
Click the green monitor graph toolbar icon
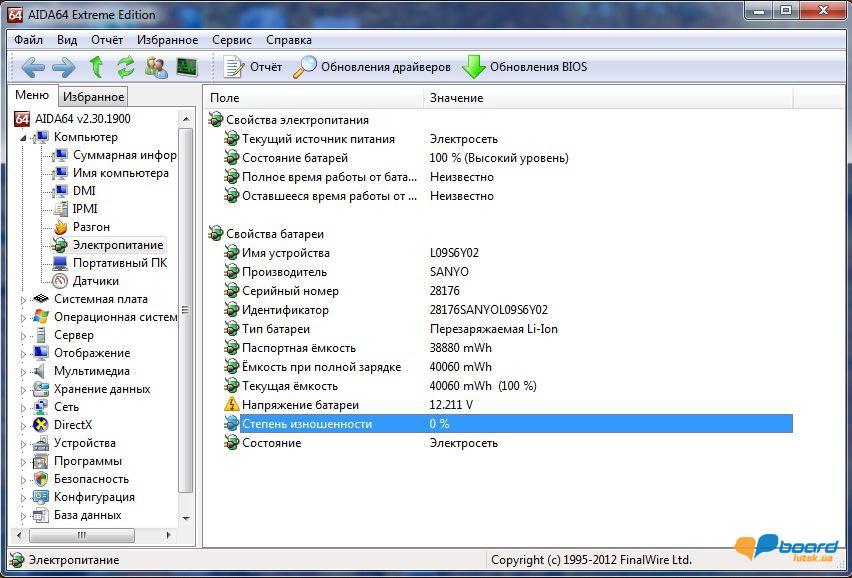[x=187, y=67]
